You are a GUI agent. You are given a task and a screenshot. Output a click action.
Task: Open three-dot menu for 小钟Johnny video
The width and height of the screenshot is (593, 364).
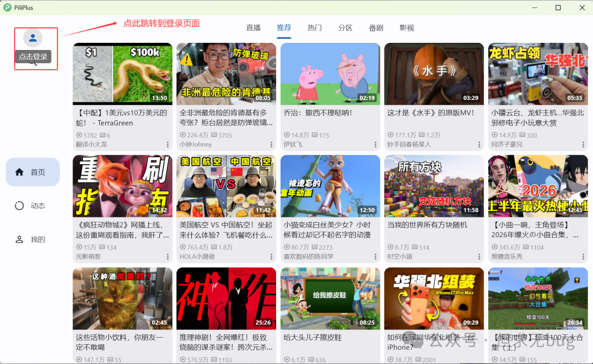pos(272,144)
